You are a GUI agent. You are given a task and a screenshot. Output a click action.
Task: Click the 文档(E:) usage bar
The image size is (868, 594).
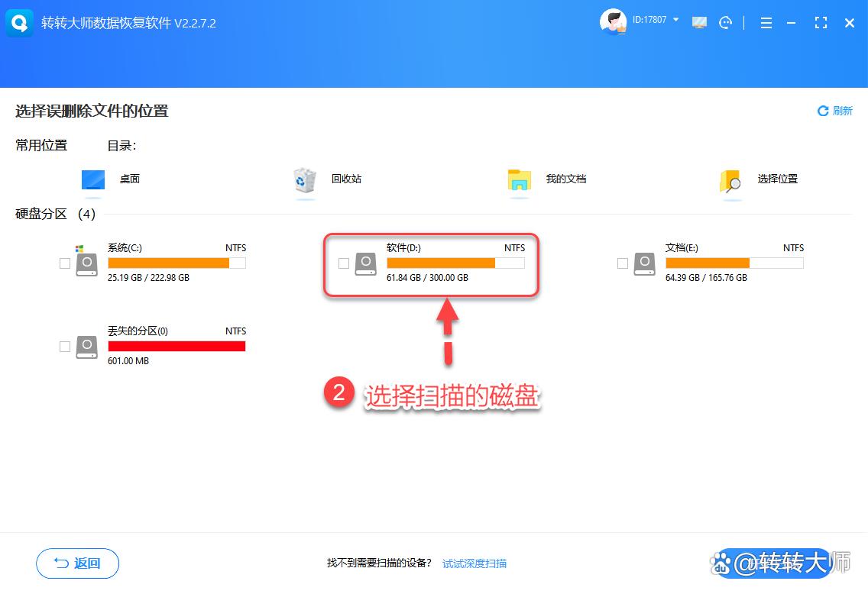coord(734,263)
